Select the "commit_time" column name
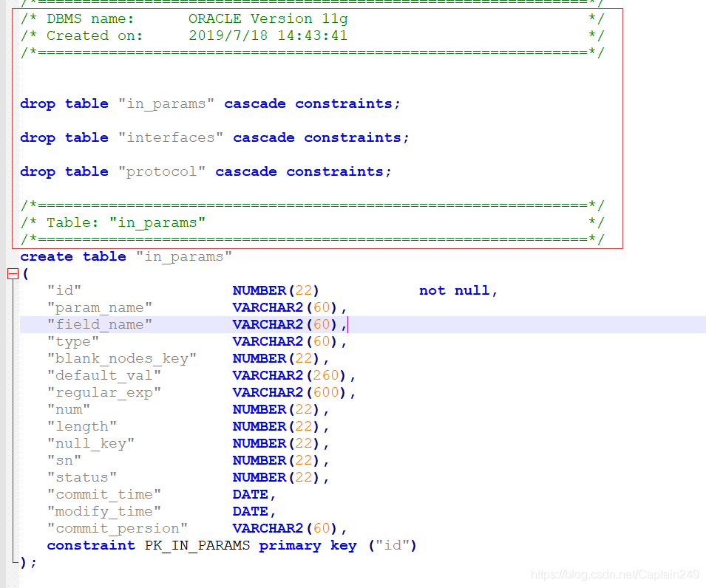This screenshot has width=706, height=588. [x=104, y=494]
